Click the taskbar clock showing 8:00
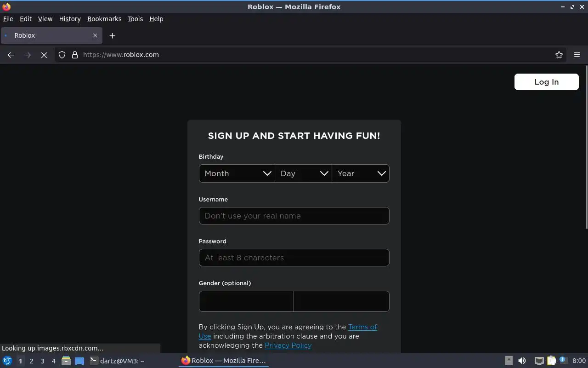 (579, 361)
